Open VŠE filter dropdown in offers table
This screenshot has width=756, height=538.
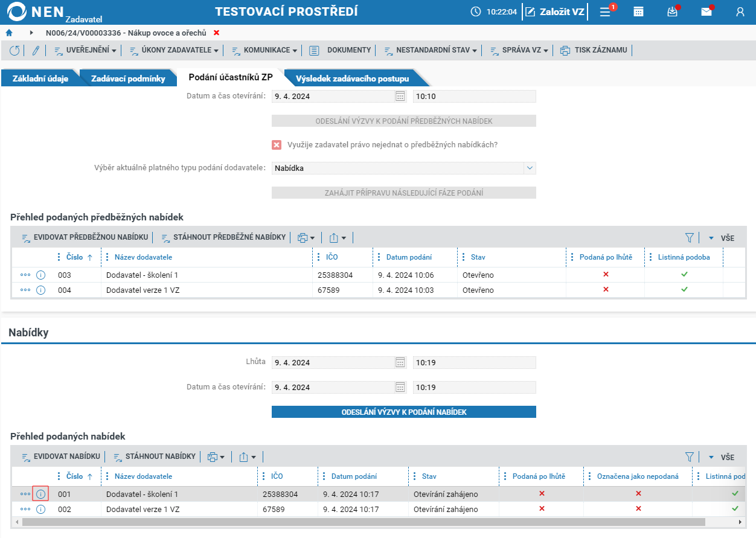tap(721, 457)
